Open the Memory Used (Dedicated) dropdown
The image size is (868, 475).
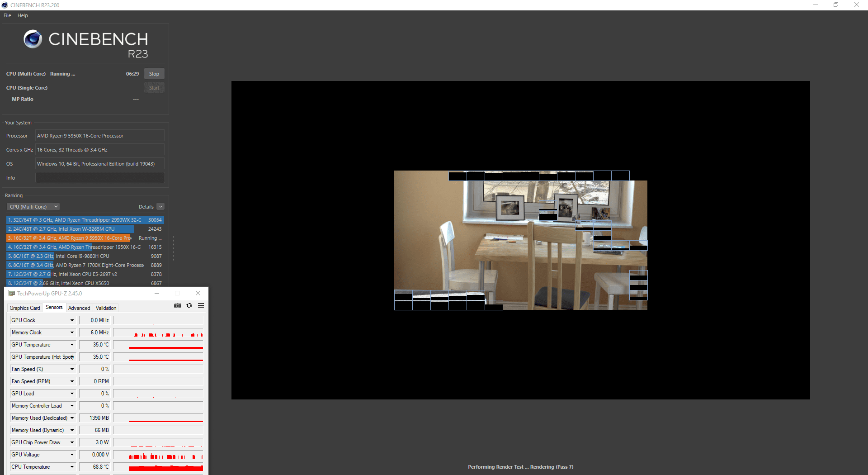72,418
